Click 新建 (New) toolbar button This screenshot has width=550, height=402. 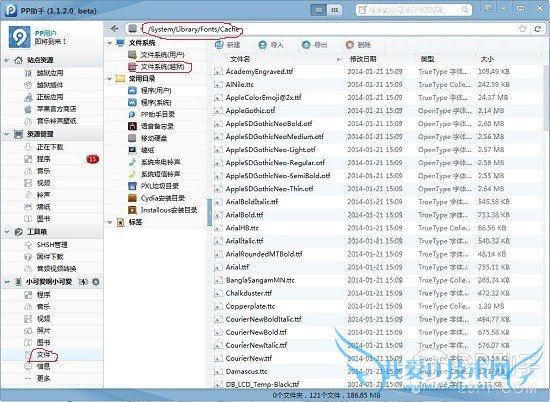pyautogui.click(x=228, y=45)
